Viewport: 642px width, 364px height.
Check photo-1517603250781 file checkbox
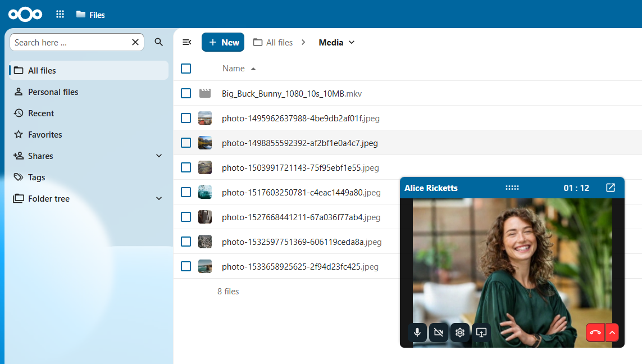pyautogui.click(x=186, y=192)
